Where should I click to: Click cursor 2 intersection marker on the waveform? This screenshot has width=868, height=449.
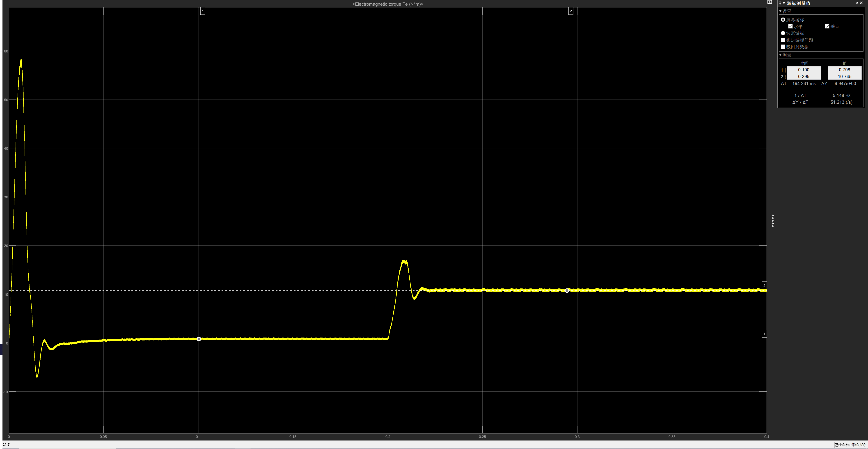567,290
